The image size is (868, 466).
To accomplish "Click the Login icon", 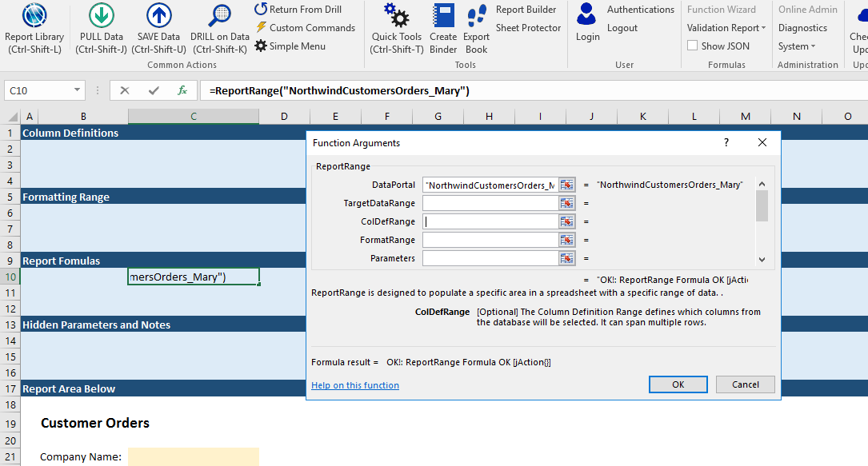I will 586,14.
